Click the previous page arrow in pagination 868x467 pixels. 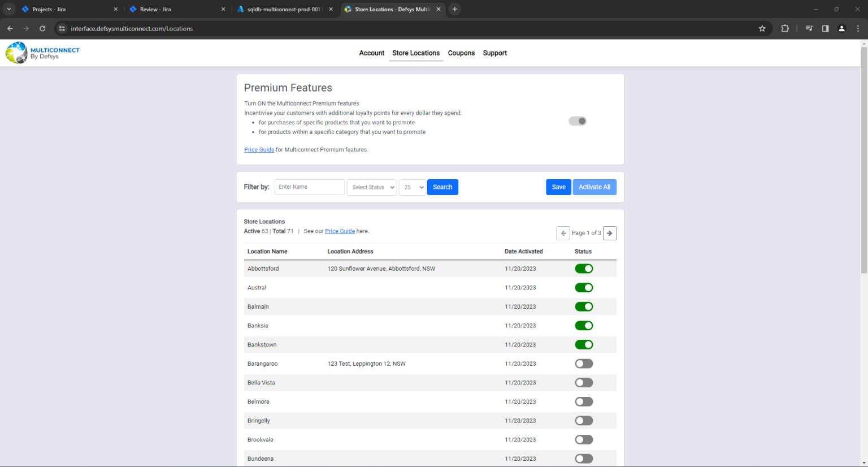coord(563,232)
